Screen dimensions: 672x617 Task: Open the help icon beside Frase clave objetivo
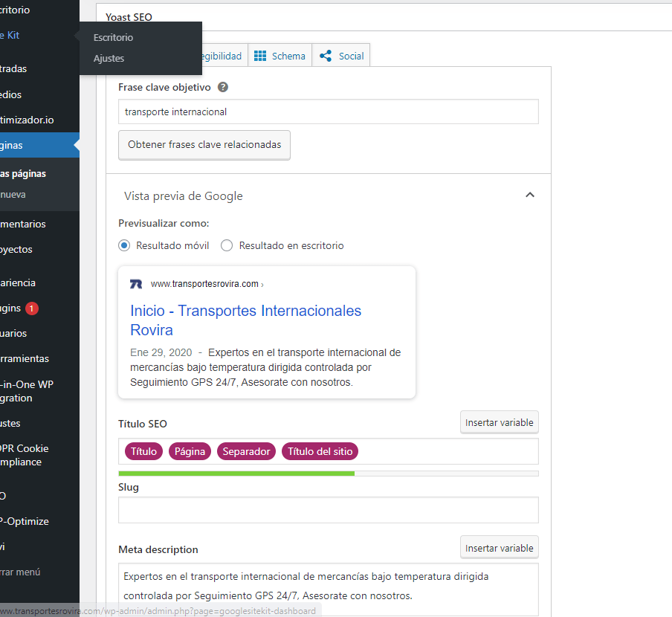point(223,87)
